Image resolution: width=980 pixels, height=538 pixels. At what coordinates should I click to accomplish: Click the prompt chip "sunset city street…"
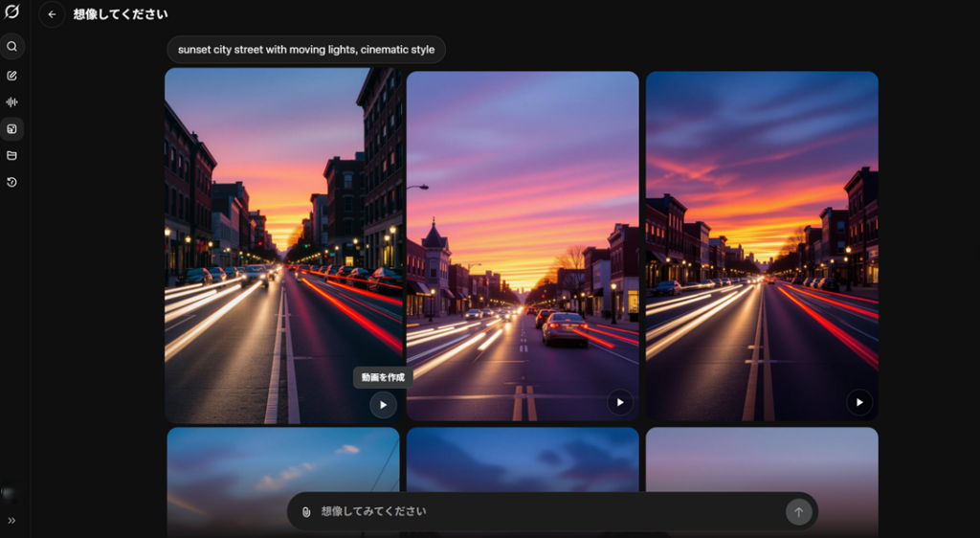click(305, 50)
